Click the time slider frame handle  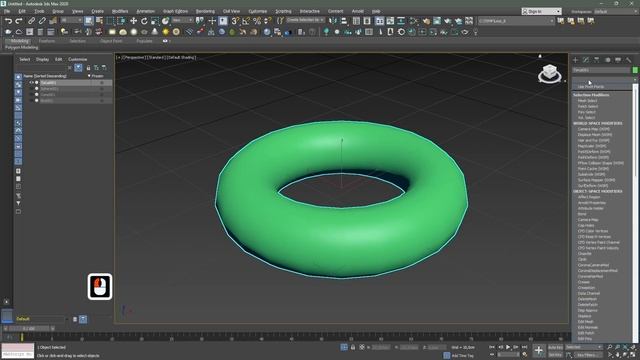tap(29, 329)
